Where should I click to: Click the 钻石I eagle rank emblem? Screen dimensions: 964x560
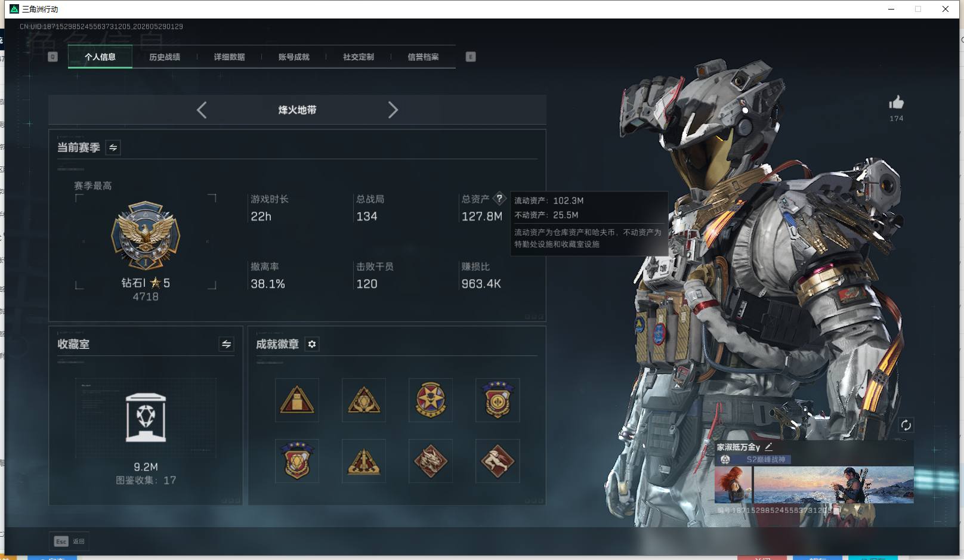[146, 236]
